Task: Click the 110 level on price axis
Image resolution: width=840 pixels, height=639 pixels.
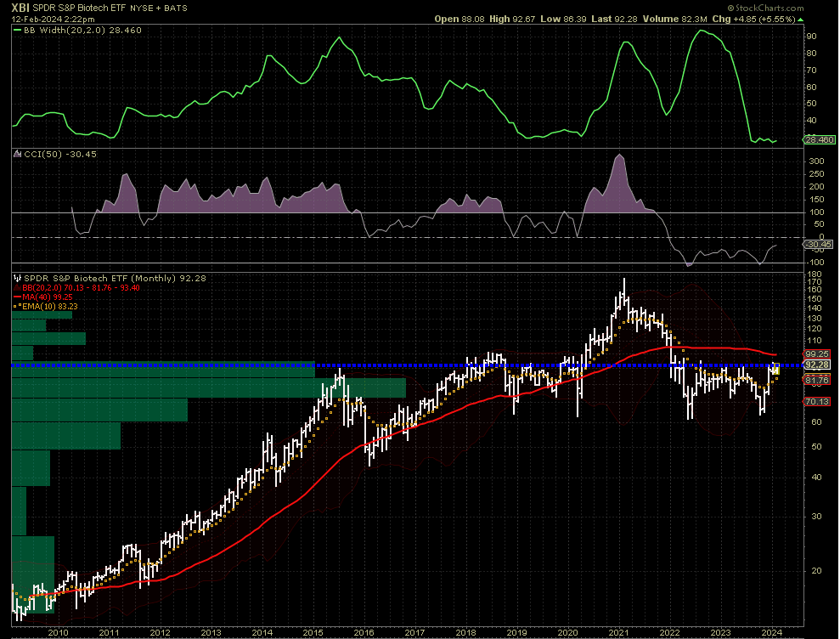Action: [x=815, y=341]
